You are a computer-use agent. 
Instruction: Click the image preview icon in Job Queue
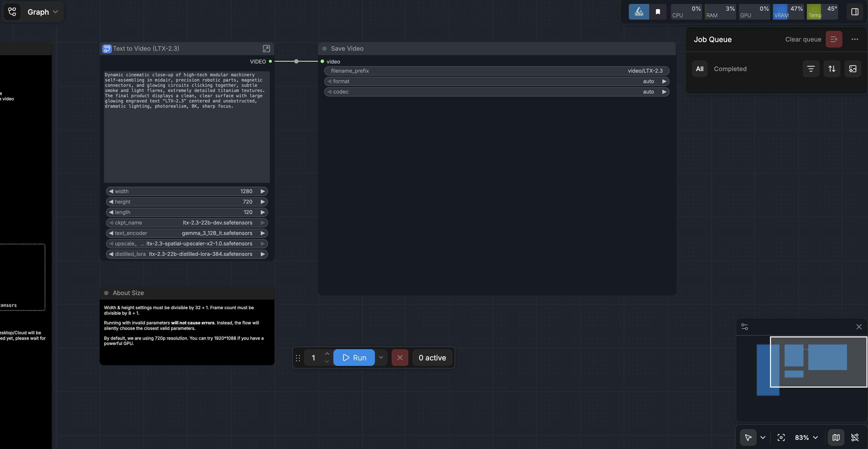click(x=853, y=69)
